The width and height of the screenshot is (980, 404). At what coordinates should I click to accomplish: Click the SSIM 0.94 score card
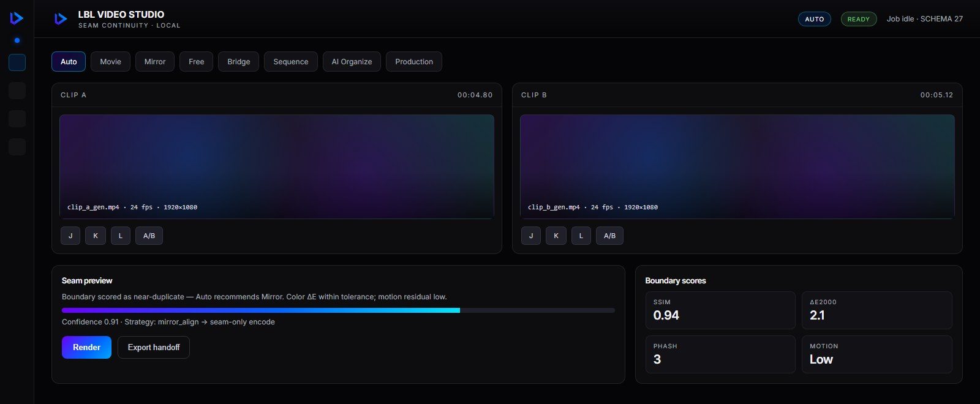[x=720, y=310]
